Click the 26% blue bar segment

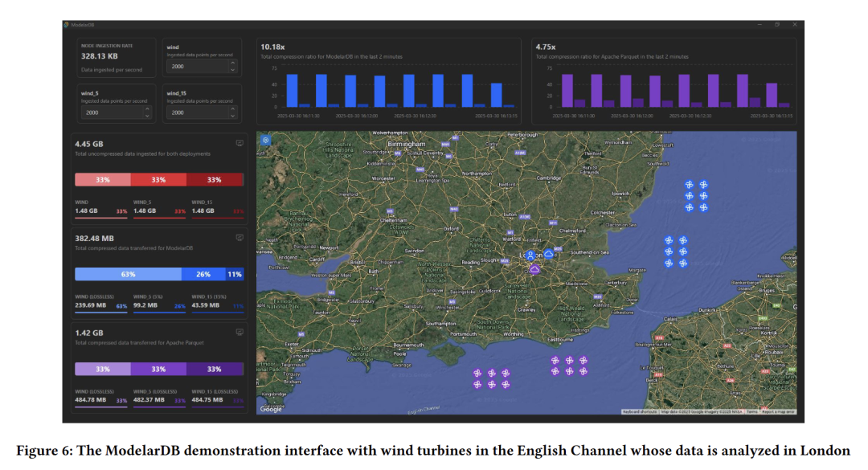coord(203,274)
